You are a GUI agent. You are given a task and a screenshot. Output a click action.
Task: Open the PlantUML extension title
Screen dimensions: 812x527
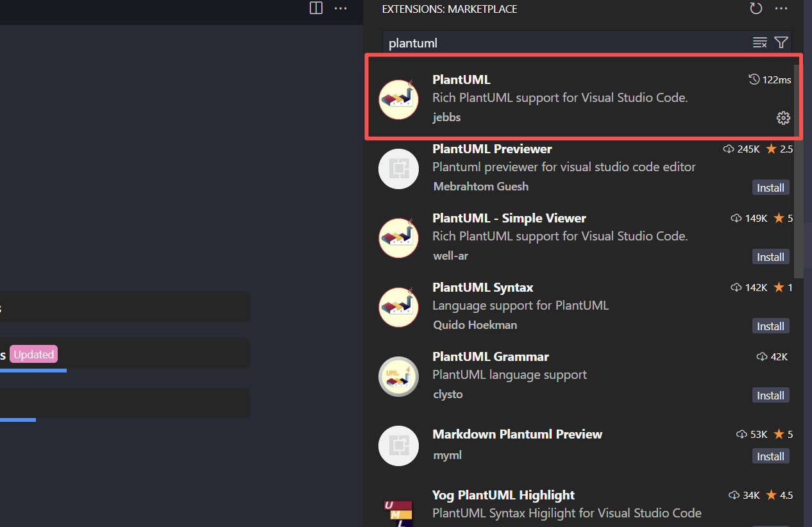[x=461, y=79]
